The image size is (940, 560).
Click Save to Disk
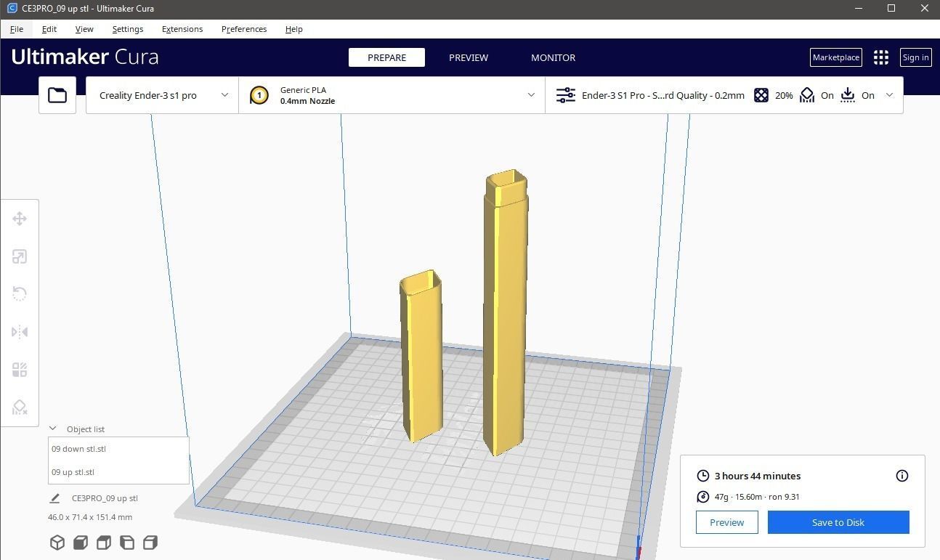838,522
